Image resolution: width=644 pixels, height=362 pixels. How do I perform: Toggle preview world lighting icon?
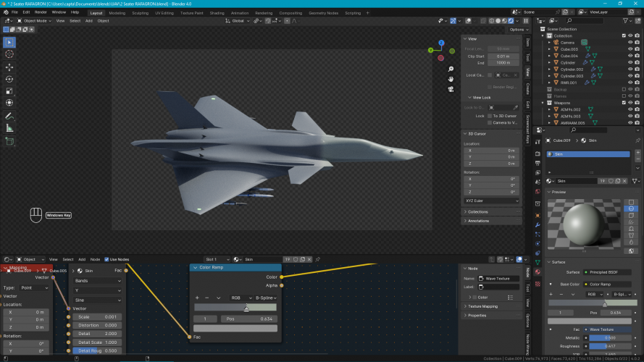tap(631, 251)
